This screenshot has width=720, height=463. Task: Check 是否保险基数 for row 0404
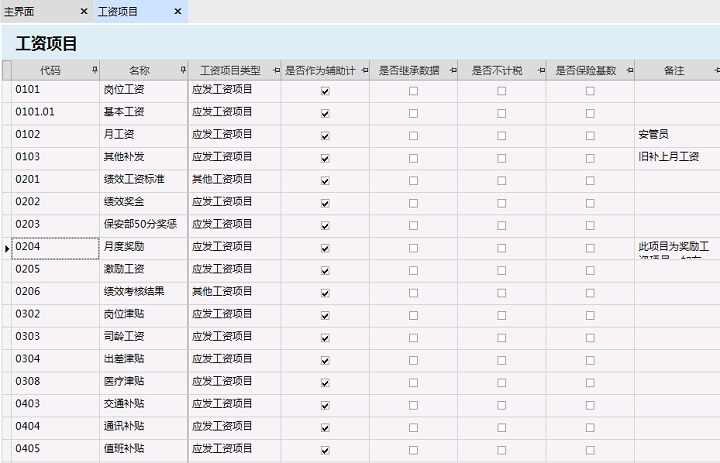pos(590,428)
